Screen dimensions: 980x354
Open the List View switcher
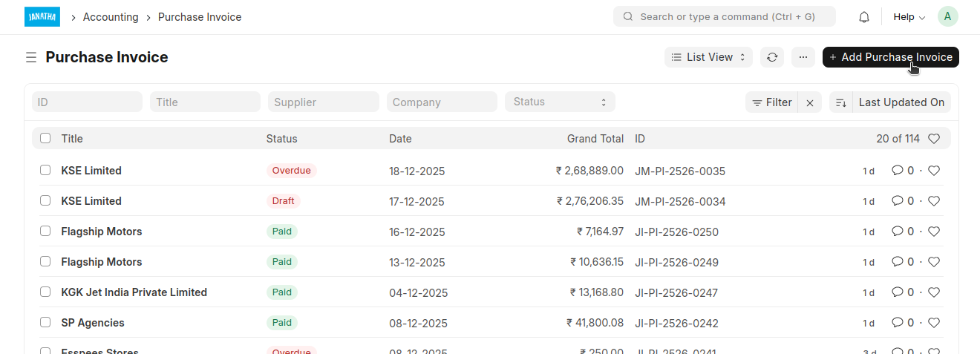[x=708, y=57]
